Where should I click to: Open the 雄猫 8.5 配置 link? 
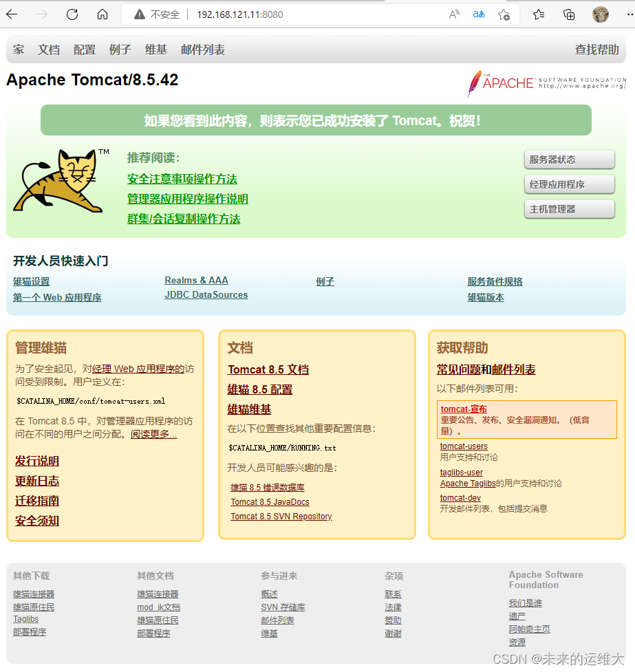[260, 389]
